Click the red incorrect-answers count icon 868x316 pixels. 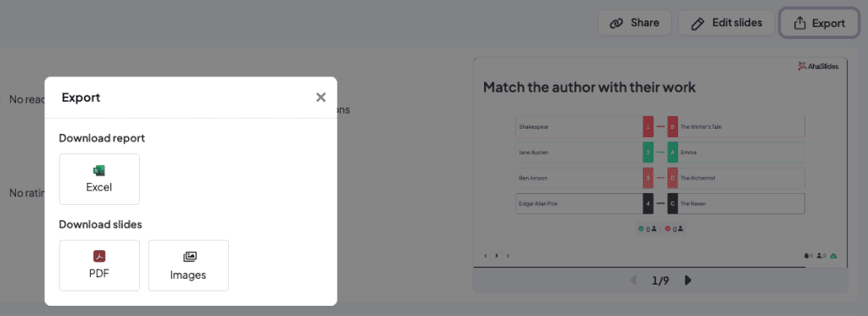(x=668, y=229)
